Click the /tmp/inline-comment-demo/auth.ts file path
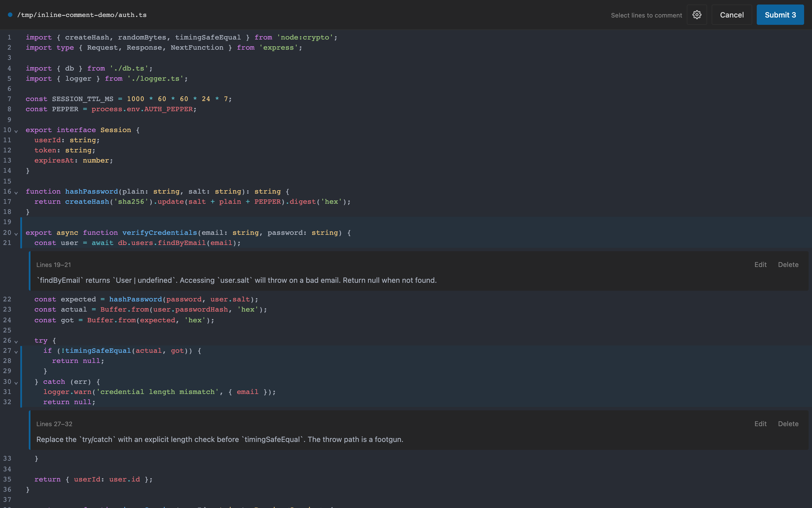The height and width of the screenshot is (508, 812). pos(82,15)
